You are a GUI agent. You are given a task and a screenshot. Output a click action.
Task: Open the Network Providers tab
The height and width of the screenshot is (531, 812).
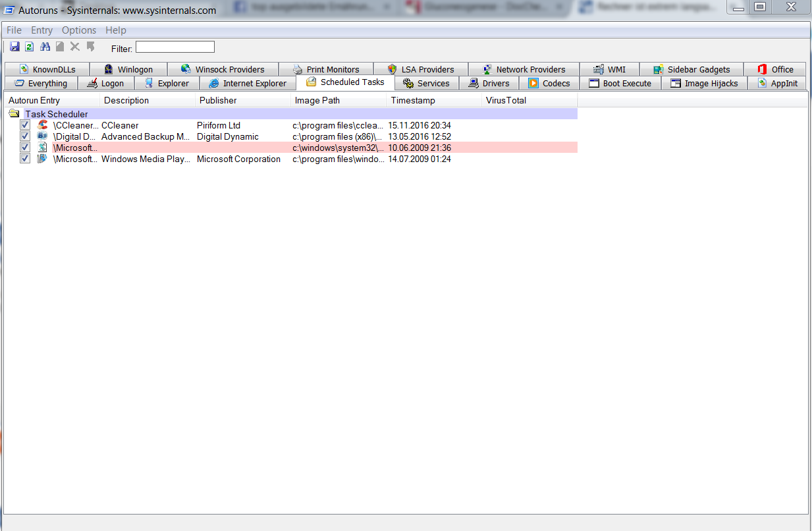click(524, 69)
